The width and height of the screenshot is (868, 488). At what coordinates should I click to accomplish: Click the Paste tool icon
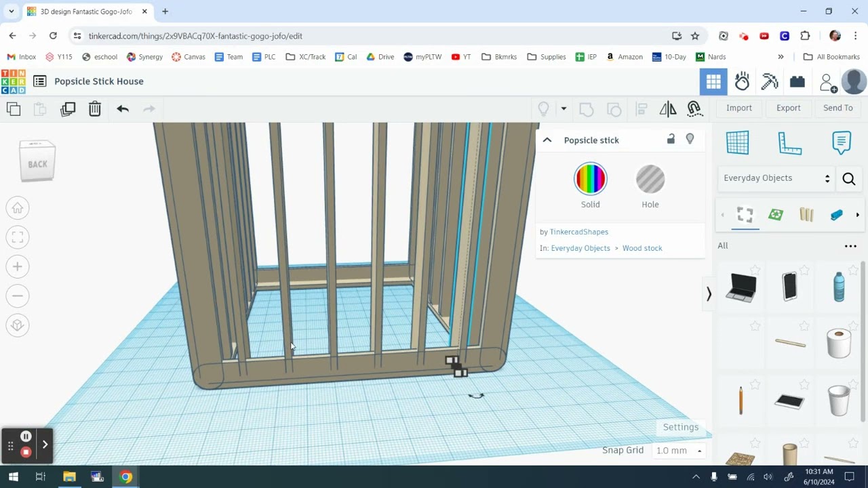(40, 108)
